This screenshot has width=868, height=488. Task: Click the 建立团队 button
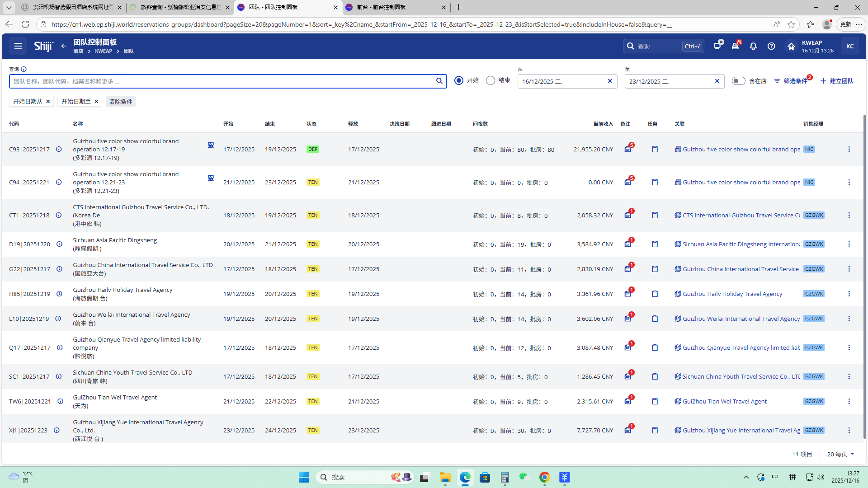coord(837,81)
